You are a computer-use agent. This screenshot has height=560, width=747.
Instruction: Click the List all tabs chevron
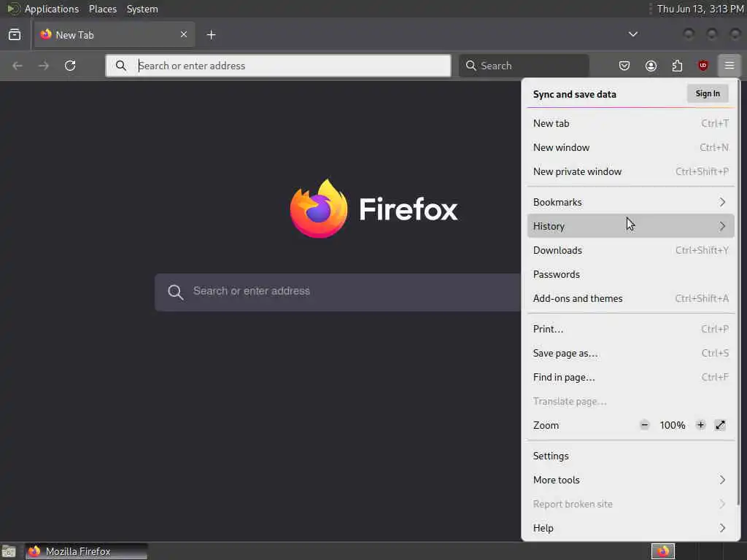(632, 34)
